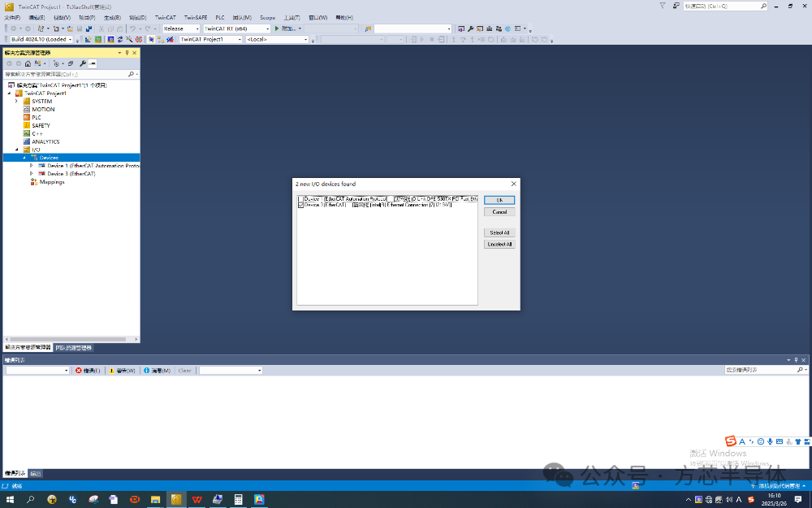
Task: Check the Device 1 EtherCAT Automation Protocol checkbox
Action: click(x=300, y=199)
